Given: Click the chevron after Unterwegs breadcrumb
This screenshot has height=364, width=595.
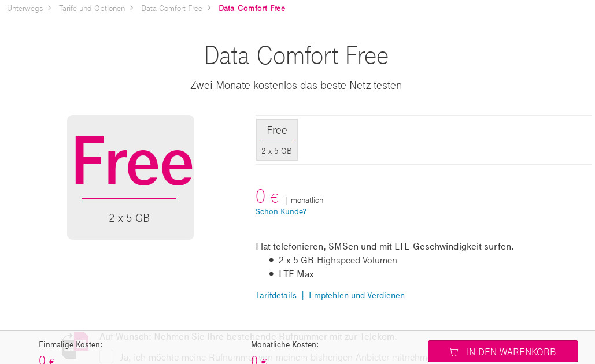Looking at the screenshot, I should (x=50, y=8).
